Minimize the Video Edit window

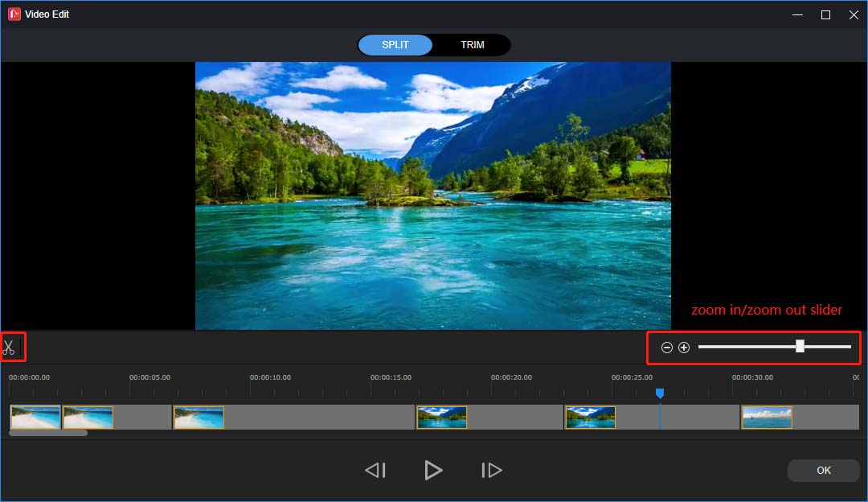click(x=796, y=14)
